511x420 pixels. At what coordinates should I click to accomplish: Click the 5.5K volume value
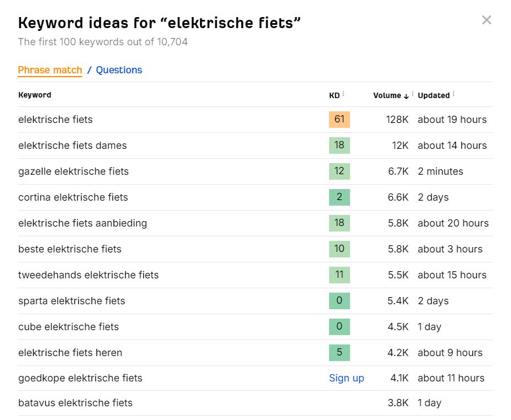[x=398, y=275]
